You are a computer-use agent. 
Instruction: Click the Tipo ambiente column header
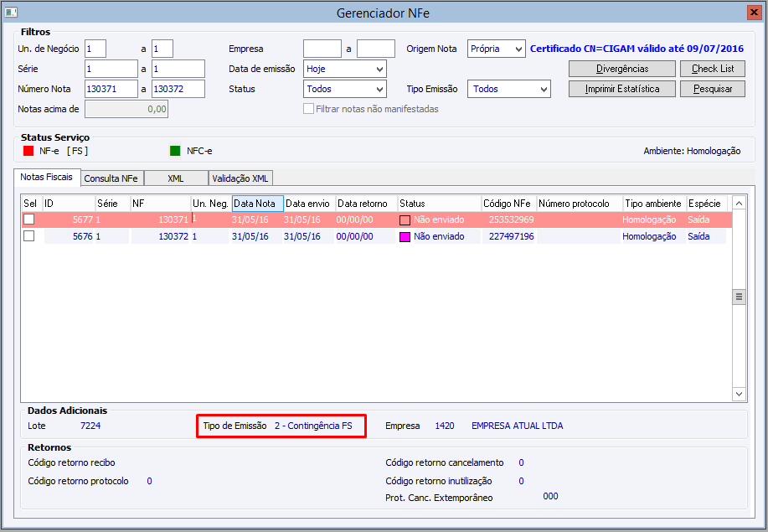654,204
